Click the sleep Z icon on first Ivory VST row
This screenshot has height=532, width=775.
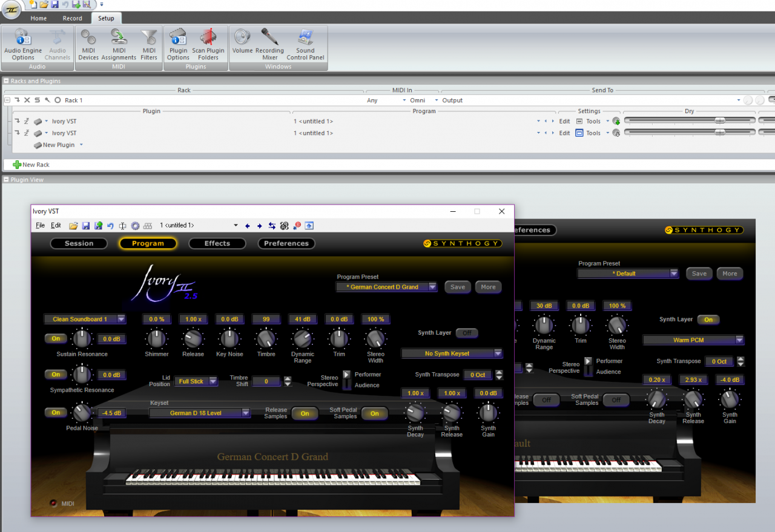tap(27, 121)
